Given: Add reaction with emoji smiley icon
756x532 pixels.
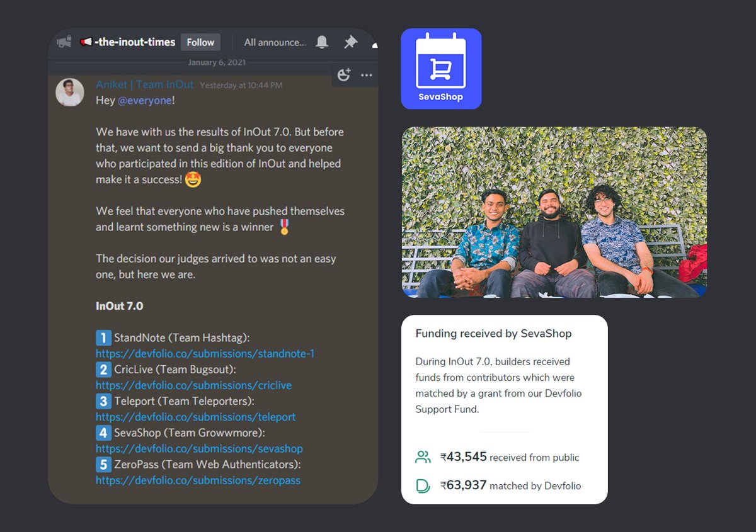Looking at the screenshot, I should [343, 75].
